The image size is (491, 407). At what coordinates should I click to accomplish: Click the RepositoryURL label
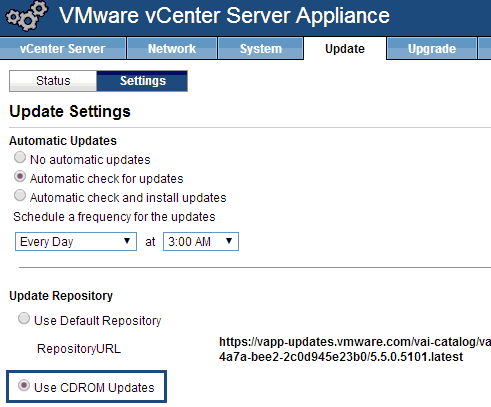click(79, 349)
